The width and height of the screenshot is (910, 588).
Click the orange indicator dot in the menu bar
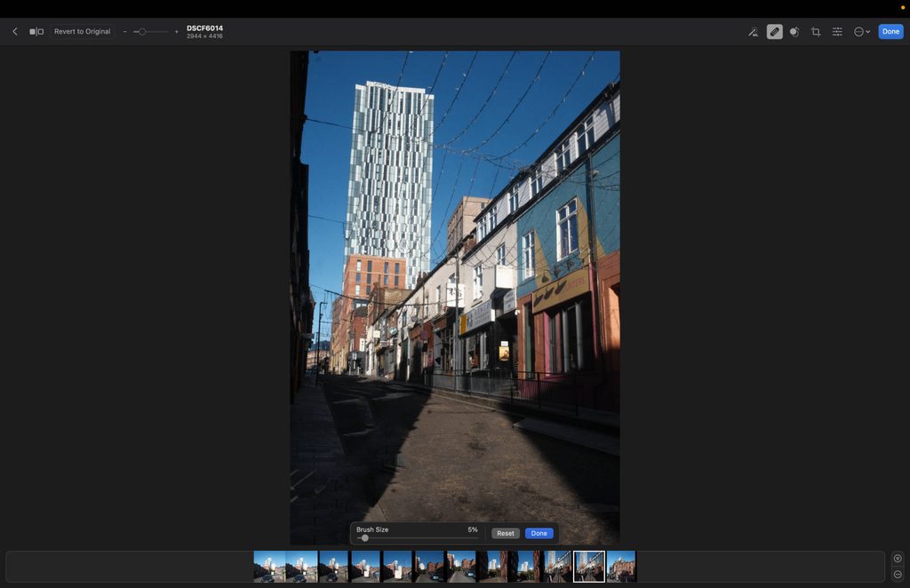[903, 7]
